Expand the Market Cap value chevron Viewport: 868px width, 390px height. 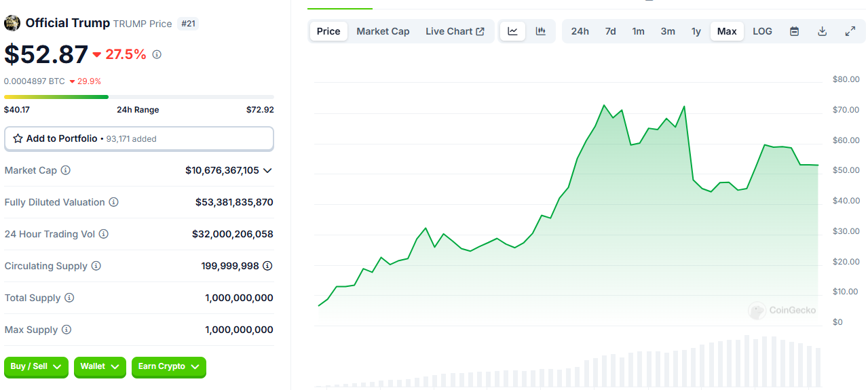pos(267,170)
